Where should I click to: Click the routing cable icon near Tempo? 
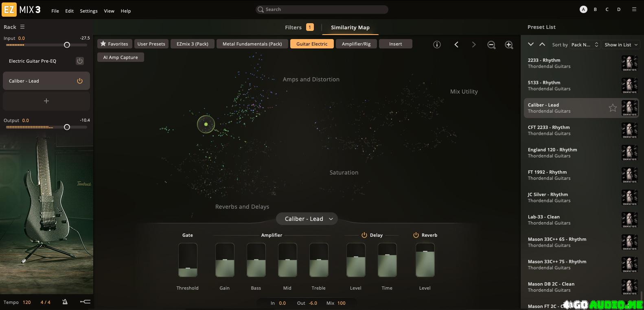pyautogui.click(x=85, y=302)
